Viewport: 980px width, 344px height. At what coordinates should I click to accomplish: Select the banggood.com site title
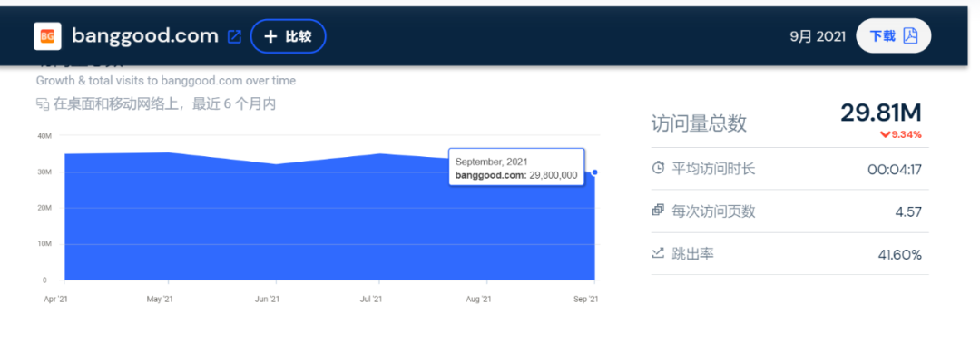click(x=145, y=35)
